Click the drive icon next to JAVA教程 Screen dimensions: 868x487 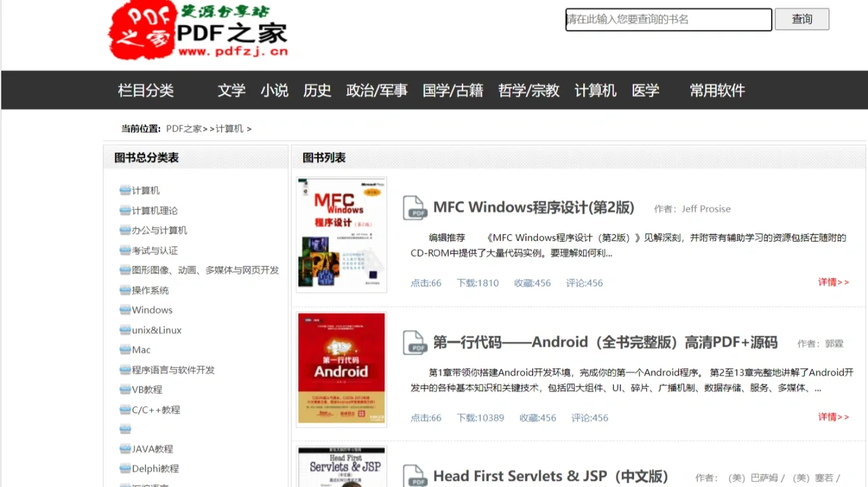(x=125, y=449)
